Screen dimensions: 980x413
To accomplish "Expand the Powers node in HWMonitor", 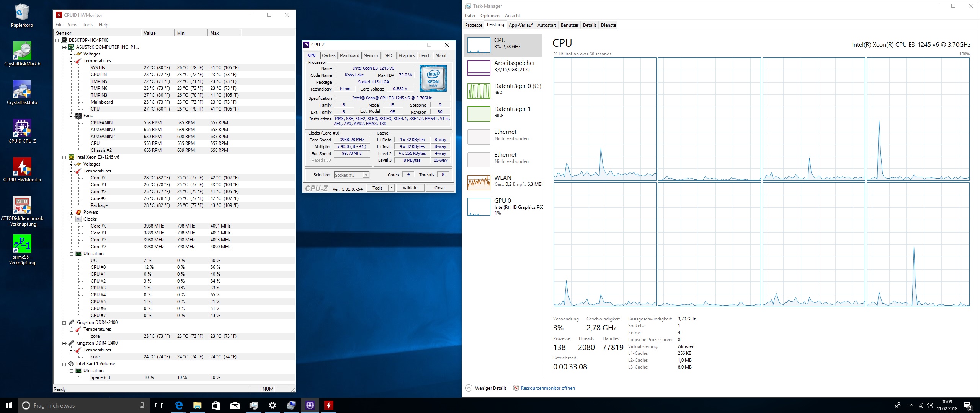I will click(x=72, y=213).
